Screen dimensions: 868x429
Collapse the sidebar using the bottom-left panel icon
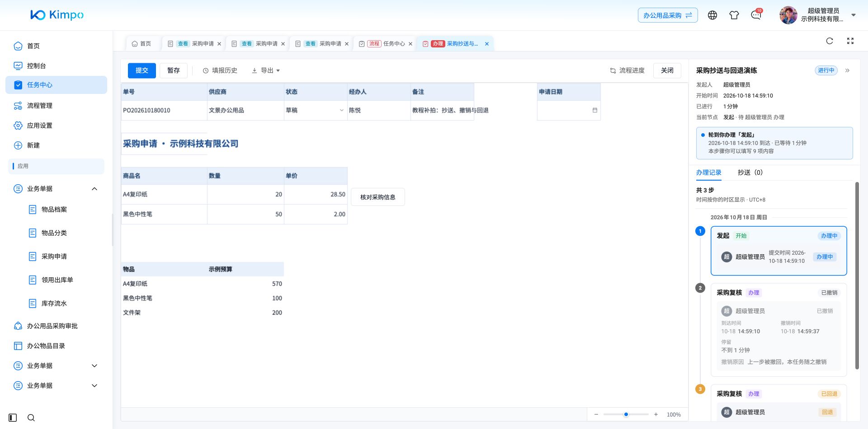click(13, 418)
